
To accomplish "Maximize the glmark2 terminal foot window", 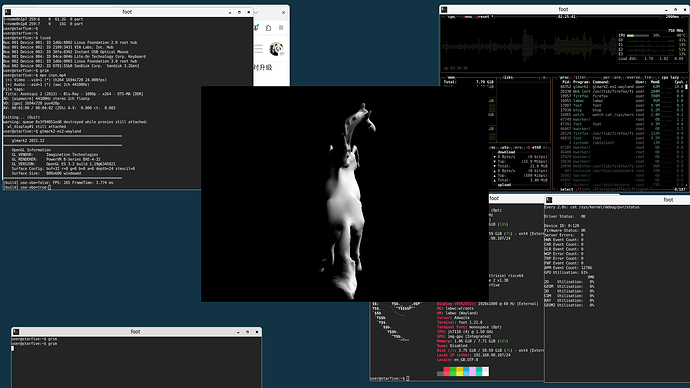I will 239,12.
